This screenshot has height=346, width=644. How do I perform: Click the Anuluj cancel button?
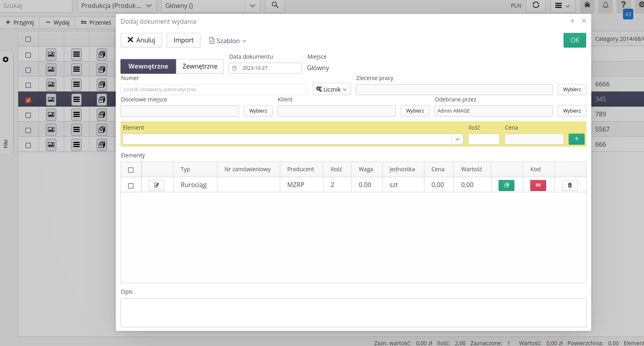point(141,40)
